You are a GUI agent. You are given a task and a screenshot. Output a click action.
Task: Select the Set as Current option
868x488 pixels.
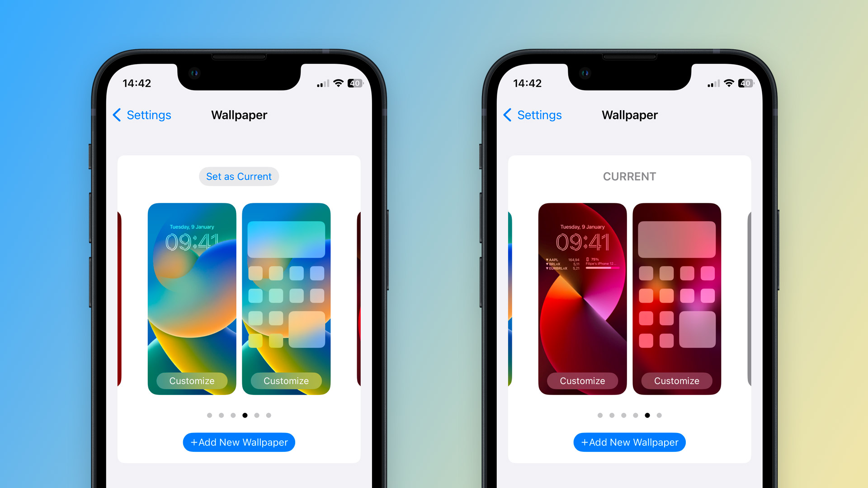238,176
